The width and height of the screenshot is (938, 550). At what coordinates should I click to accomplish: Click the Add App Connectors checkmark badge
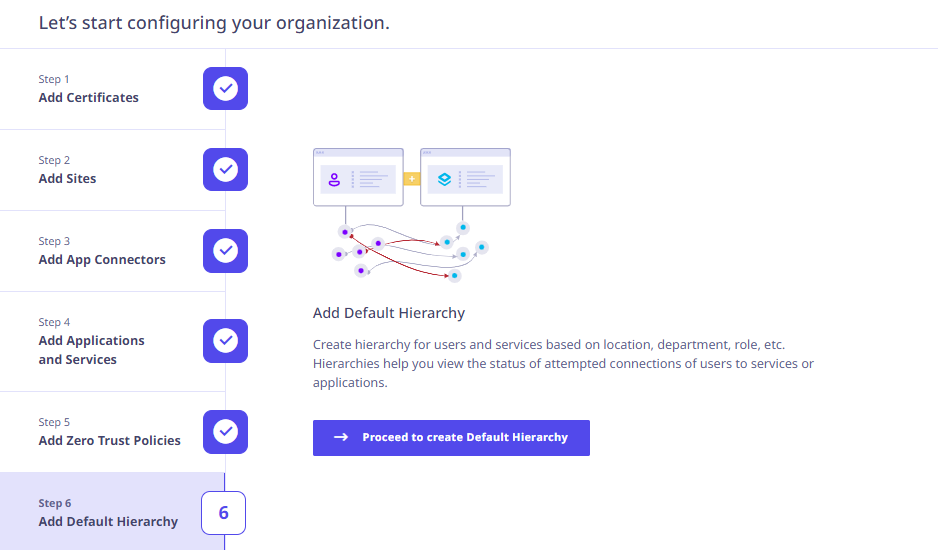point(226,251)
